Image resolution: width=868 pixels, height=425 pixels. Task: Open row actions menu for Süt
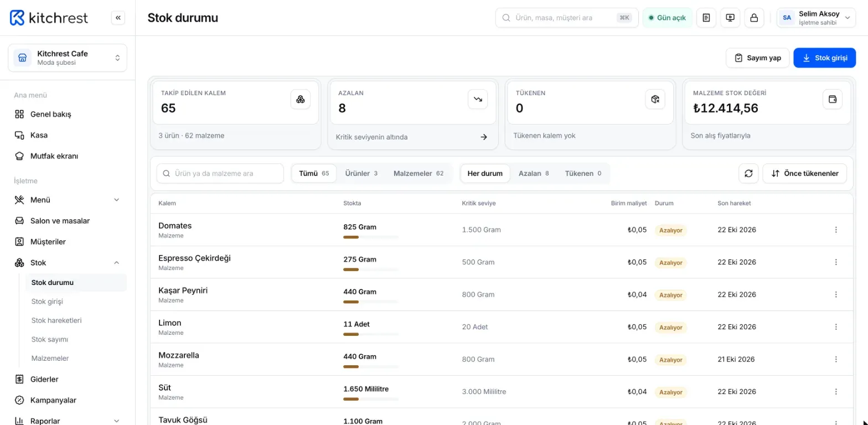pyautogui.click(x=836, y=392)
